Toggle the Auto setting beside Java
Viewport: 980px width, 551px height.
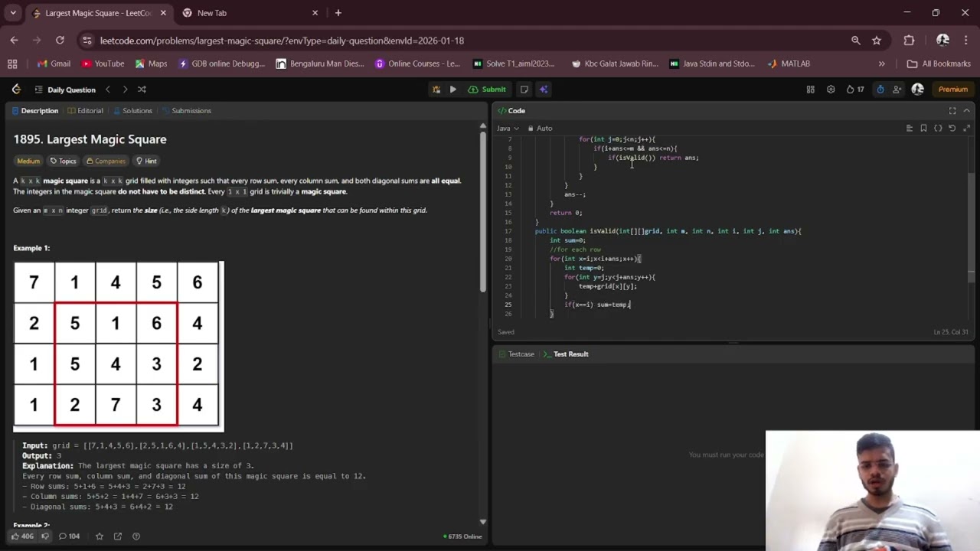[540, 128]
